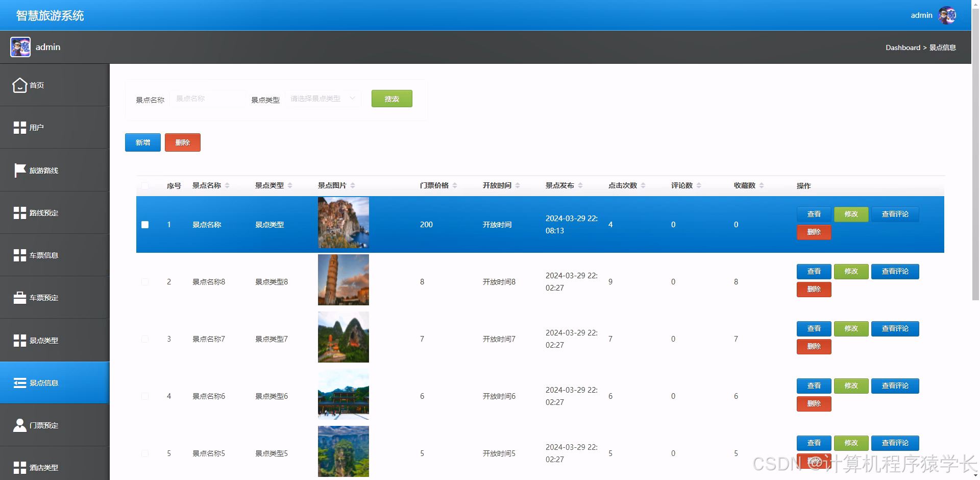Open the 首页 menu item

pos(55,85)
